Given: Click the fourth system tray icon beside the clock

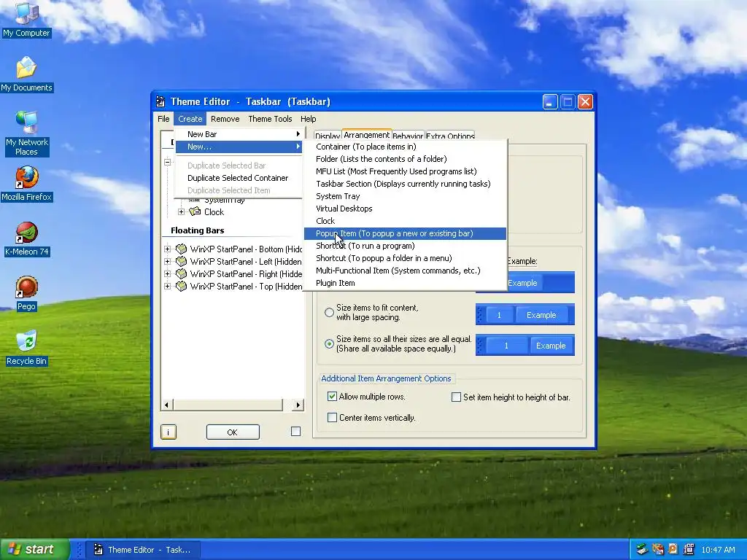Looking at the screenshot, I should (x=689, y=550).
